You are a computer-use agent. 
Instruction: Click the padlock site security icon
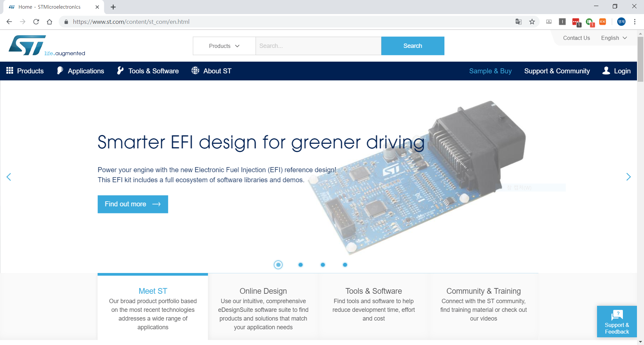tap(66, 22)
